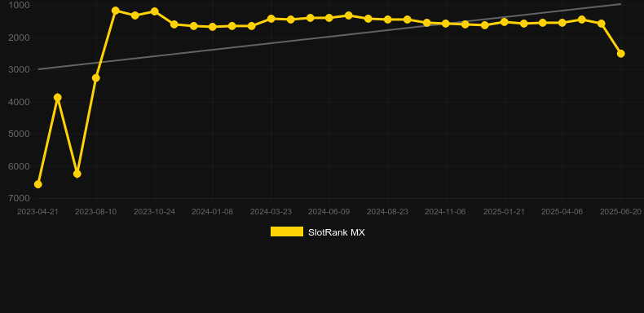This screenshot has width=644, height=313.
Task: Click the data point above 2025-04-06
Action: [562, 23]
